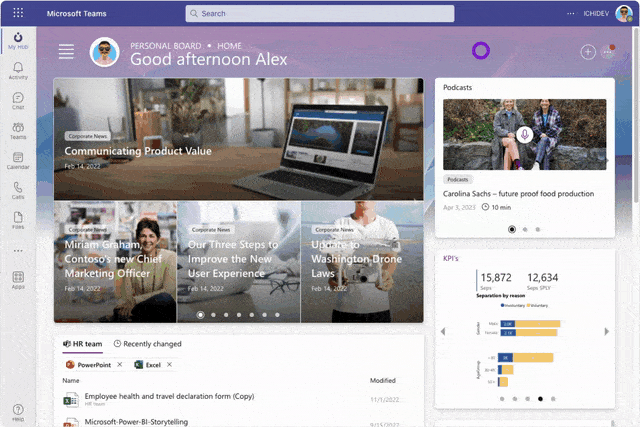Open Microsoft-Power-BI-Storytelling file
The height and width of the screenshot is (427, 640).
(x=136, y=422)
